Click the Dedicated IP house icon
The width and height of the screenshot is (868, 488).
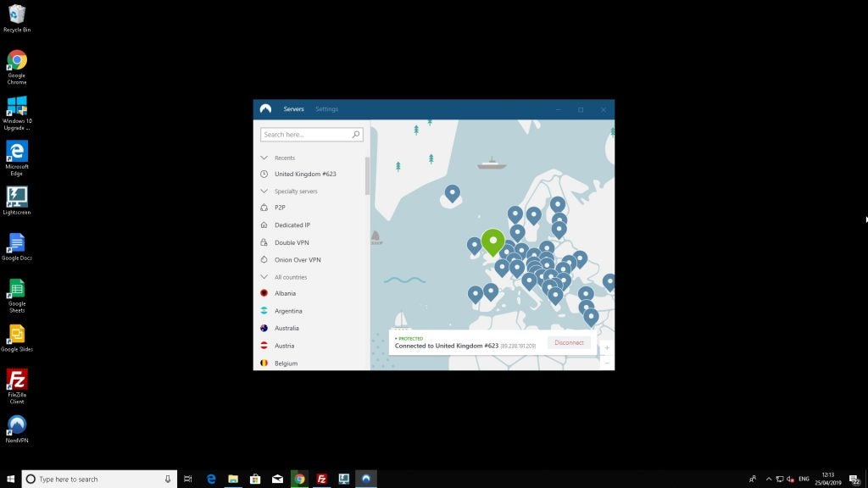(x=264, y=225)
